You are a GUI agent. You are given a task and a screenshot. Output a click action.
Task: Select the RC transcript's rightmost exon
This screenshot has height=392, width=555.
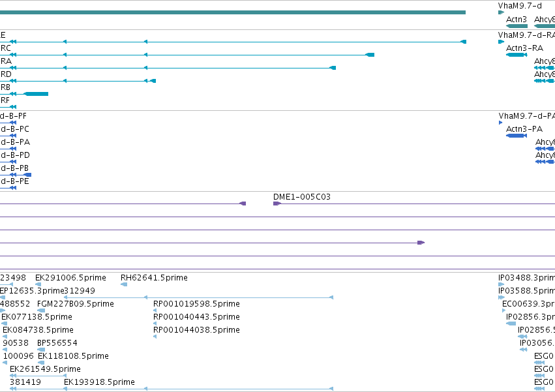370,55
